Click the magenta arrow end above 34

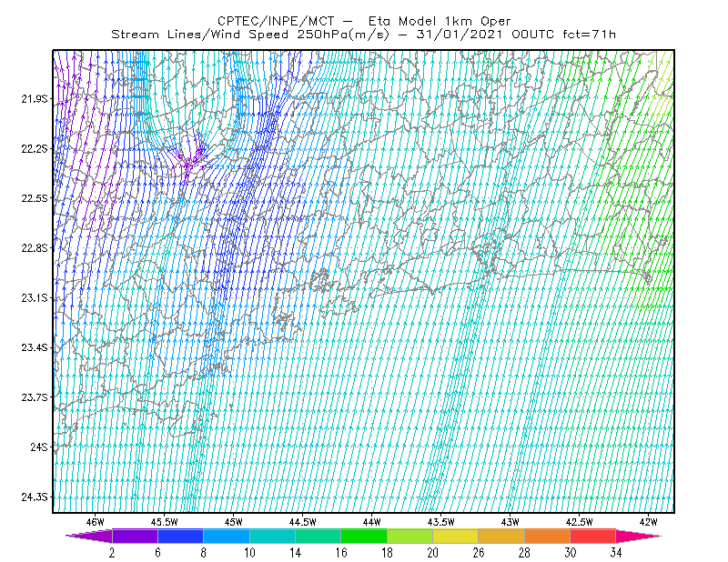point(639,536)
